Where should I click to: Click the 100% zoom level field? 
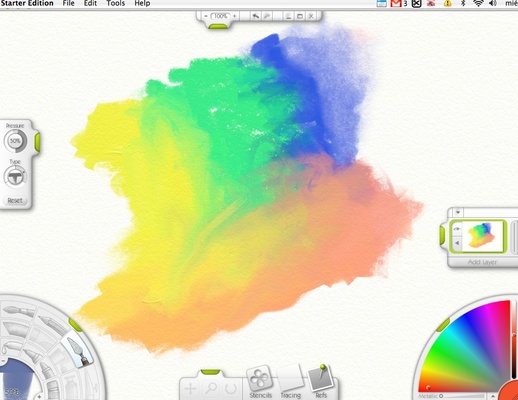pos(220,16)
